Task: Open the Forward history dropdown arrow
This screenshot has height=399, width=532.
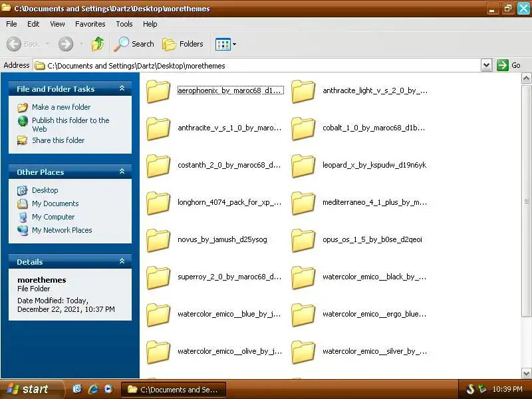Action: pos(81,44)
